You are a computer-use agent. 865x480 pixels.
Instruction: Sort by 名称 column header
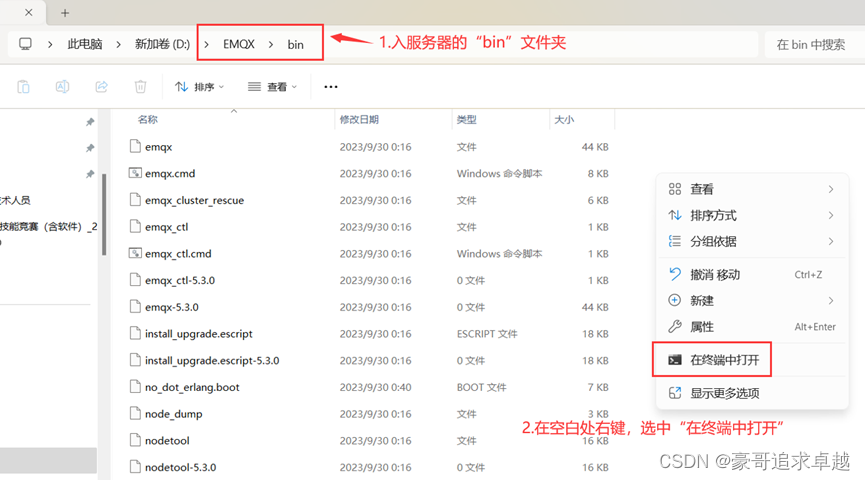coord(148,119)
